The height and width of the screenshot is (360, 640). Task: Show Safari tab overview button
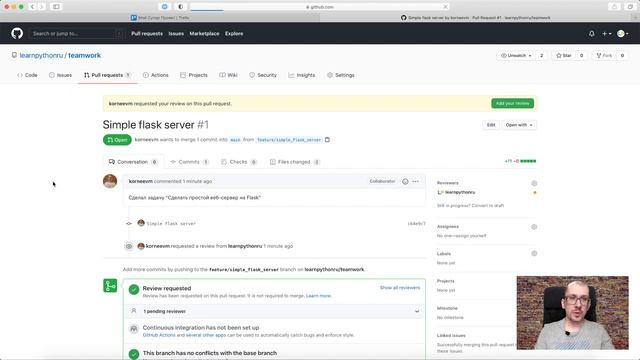point(630,7)
